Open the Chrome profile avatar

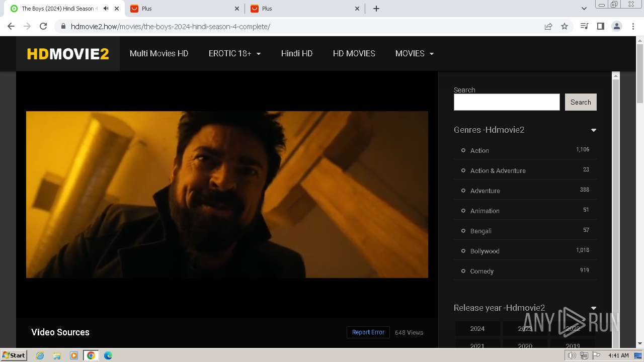tap(617, 26)
